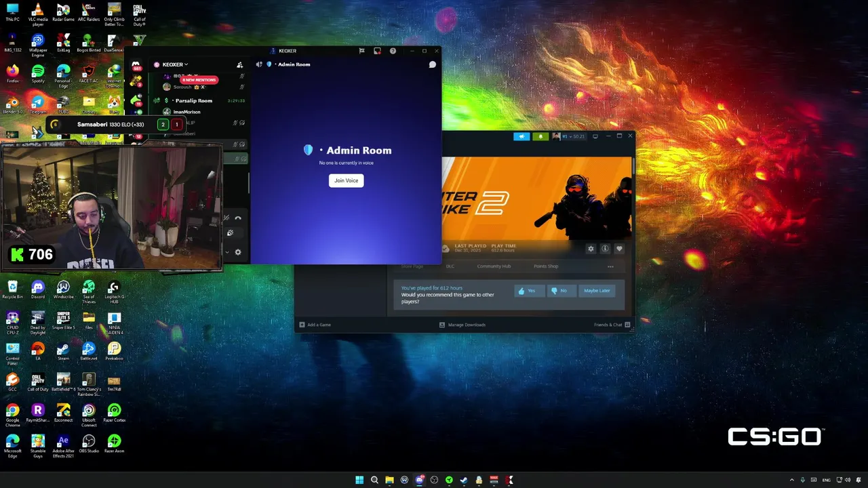
Task: Open more options ellipsis in Steam game page
Action: click(610, 266)
